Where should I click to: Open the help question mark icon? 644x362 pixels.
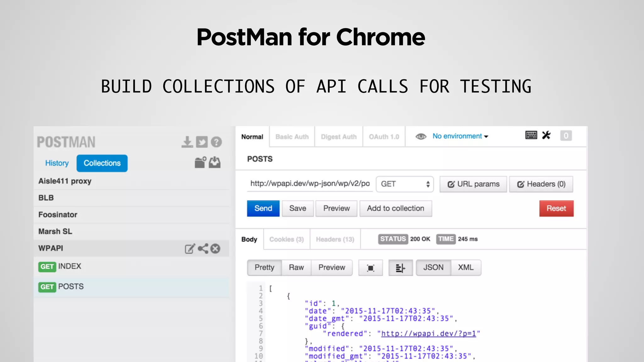[216, 142]
